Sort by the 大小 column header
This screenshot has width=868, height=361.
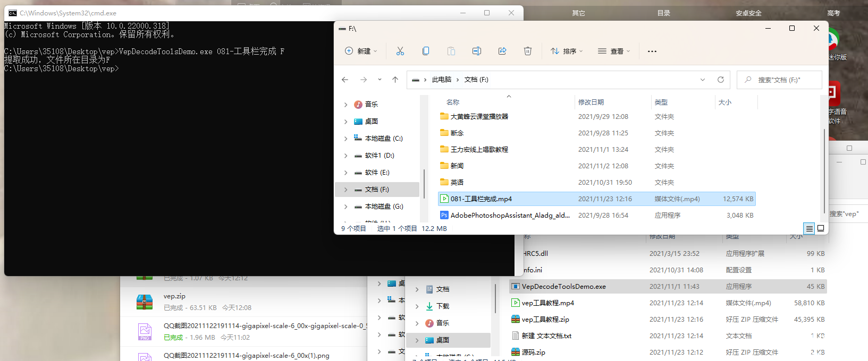(725, 102)
